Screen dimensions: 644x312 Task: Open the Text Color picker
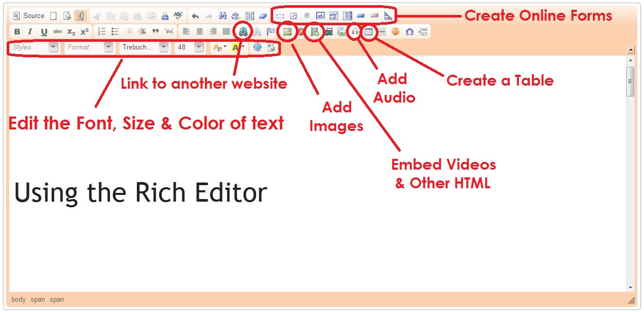(x=219, y=47)
